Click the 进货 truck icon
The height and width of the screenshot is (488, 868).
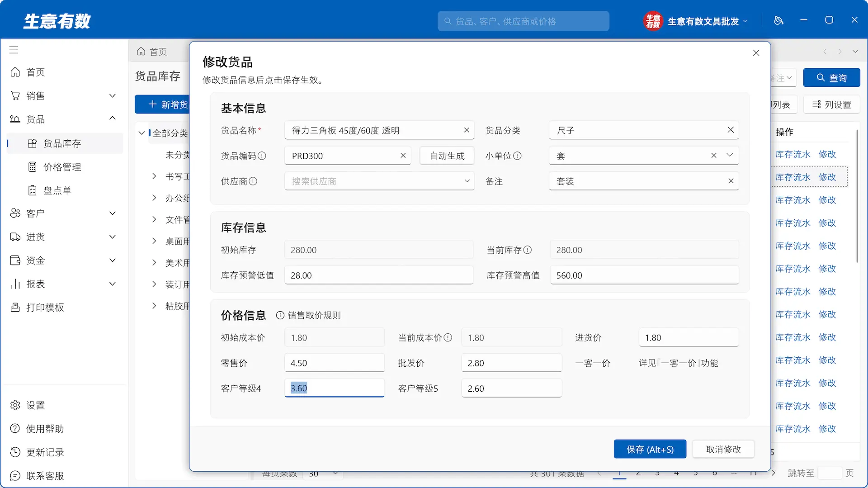pyautogui.click(x=15, y=237)
